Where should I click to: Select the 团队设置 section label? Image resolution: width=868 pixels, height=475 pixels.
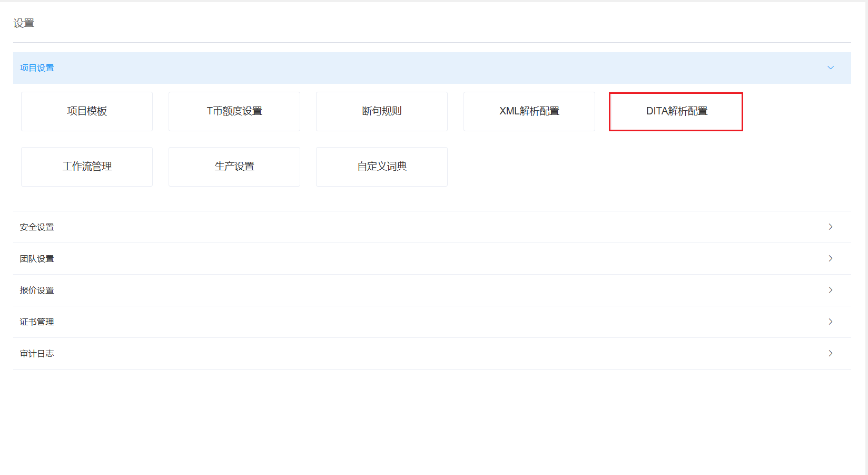pyautogui.click(x=37, y=259)
